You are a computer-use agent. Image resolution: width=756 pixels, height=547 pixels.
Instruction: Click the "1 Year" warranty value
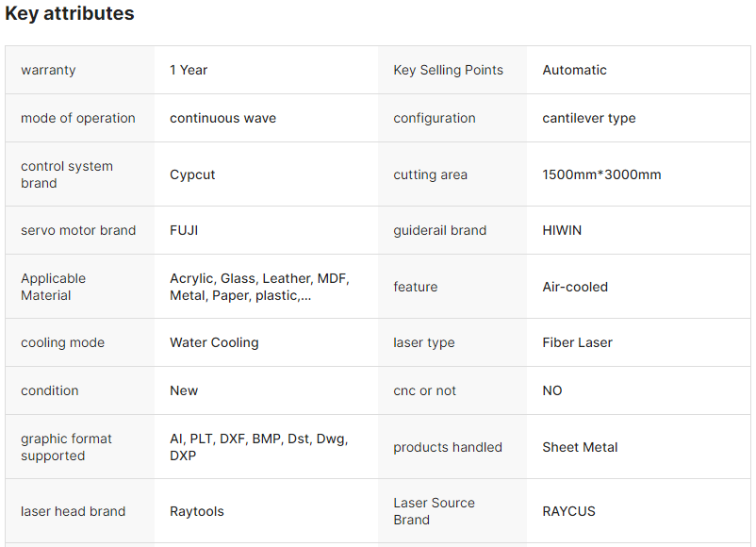[x=189, y=70]
